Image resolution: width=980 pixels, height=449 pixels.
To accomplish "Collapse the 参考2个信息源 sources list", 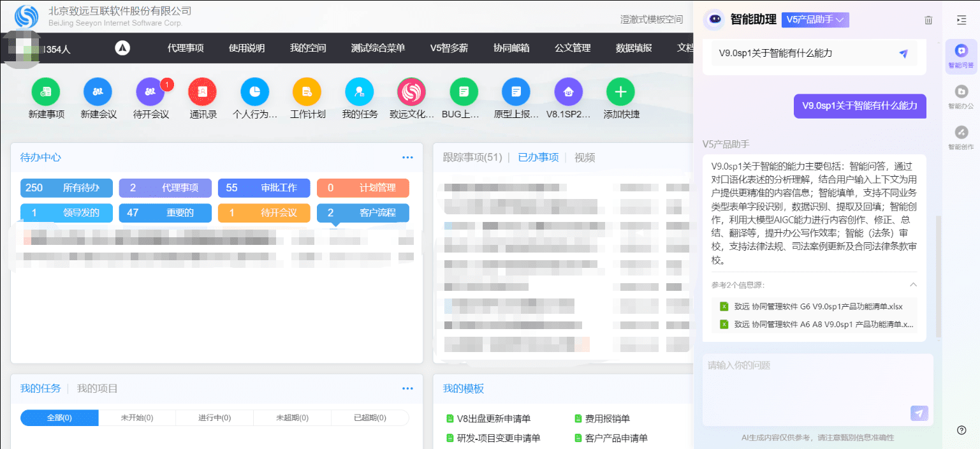I will click(x=913, y=285).
